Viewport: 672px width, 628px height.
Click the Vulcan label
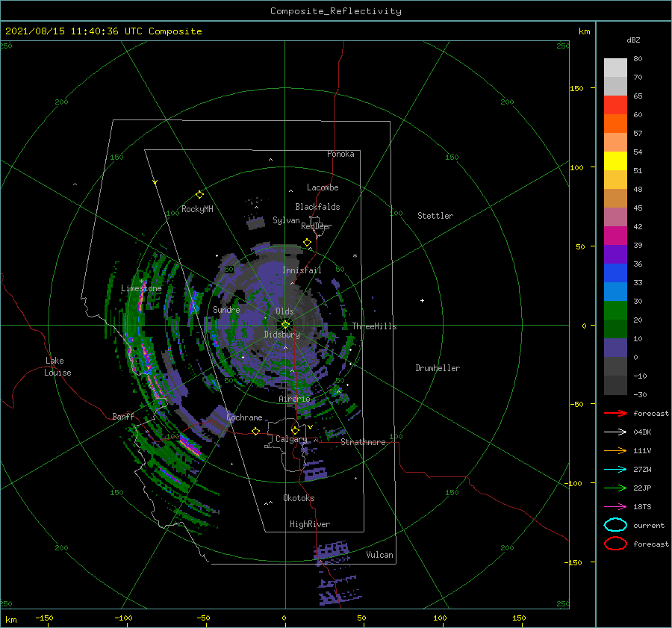pos(379,555)
